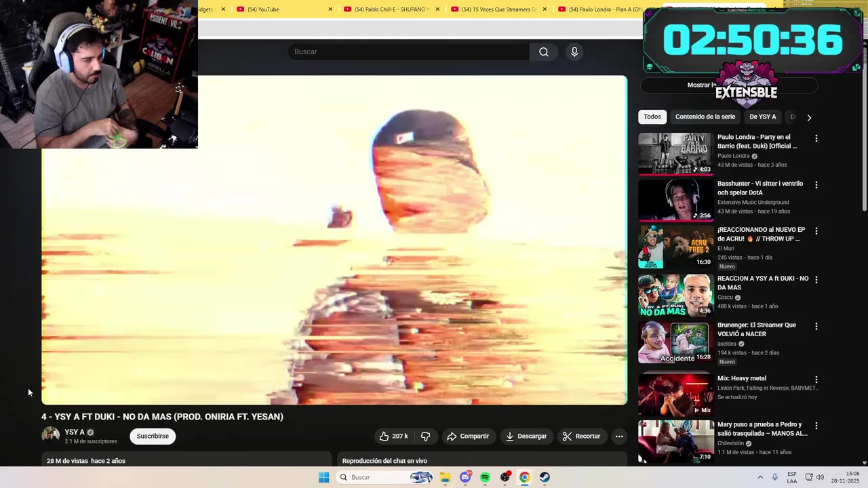Close the (54) YouTube browser tab
This screenshot has height=488, width=868.
[330, 9]
